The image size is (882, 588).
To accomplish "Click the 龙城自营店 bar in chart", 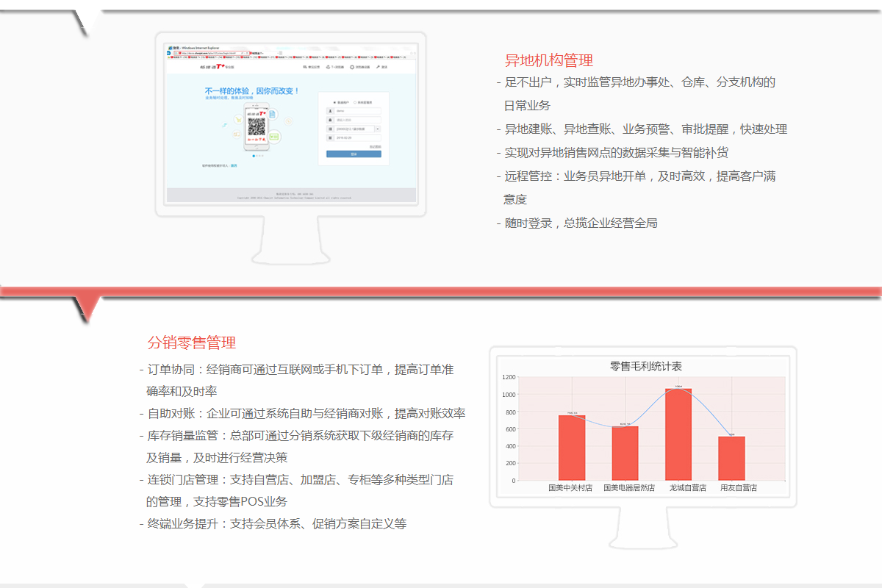I will pyautogui.click(x=678, y=434).
